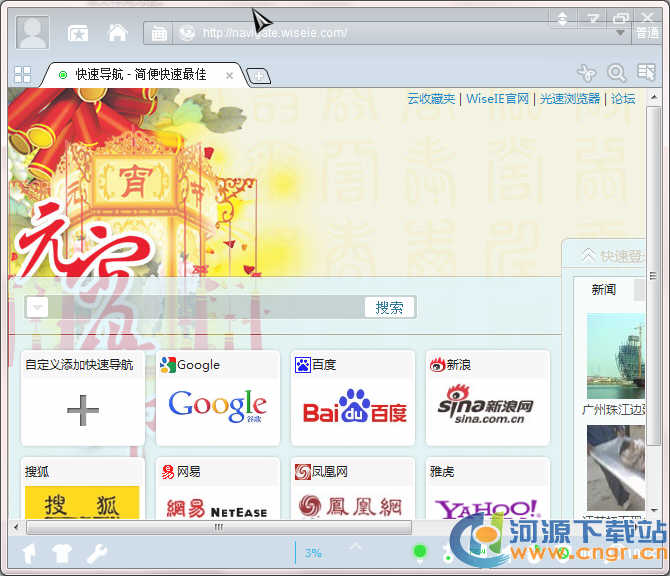Click the vertical scrollbar thumb
This screenshot has height=576, width=670.
click(653, 276)
